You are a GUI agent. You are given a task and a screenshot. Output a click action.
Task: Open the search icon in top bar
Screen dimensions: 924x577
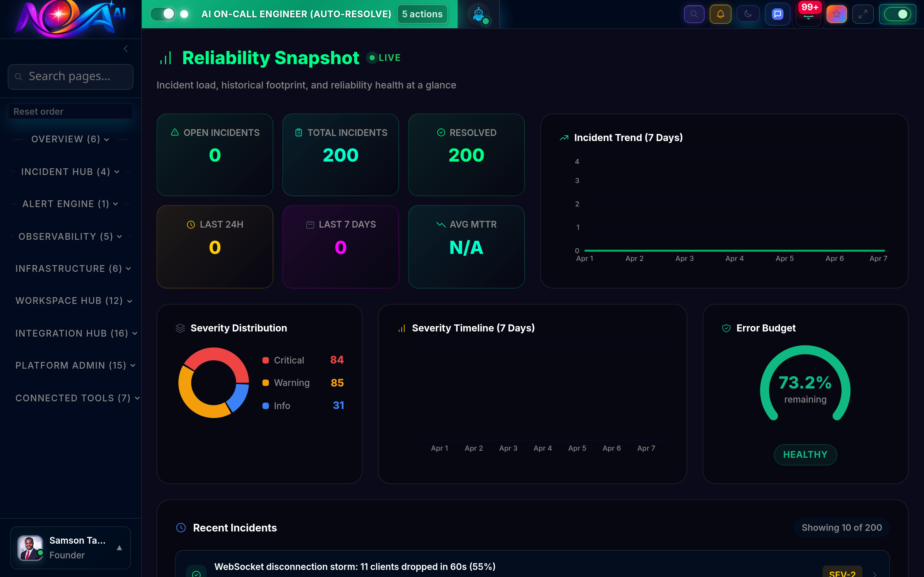(x=694, y=14)
